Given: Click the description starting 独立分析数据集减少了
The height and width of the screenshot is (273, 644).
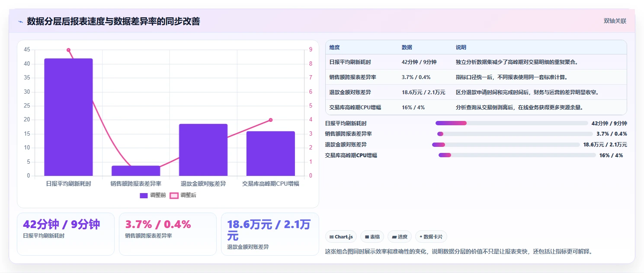Looking at the screenshot, I should (x=517, y=62).
